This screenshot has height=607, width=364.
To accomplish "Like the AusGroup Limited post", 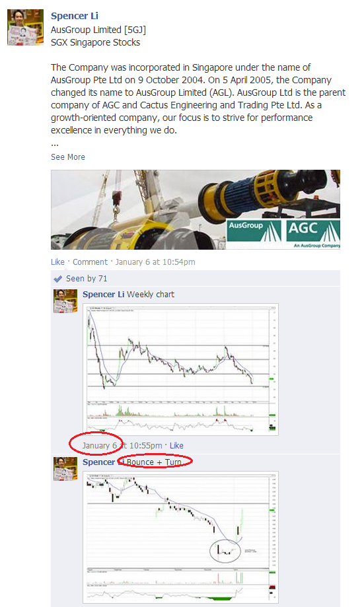I will tap(57, 262).
